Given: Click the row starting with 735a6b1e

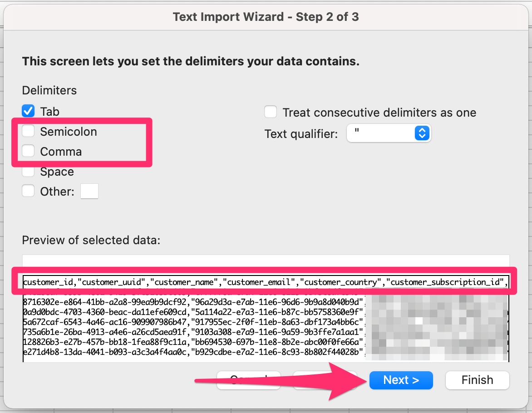Looking at the screenshot, I should click(182, 332).
